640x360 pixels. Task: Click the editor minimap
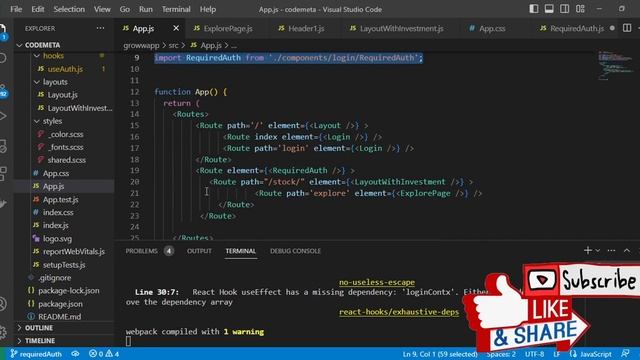point(615,65)
